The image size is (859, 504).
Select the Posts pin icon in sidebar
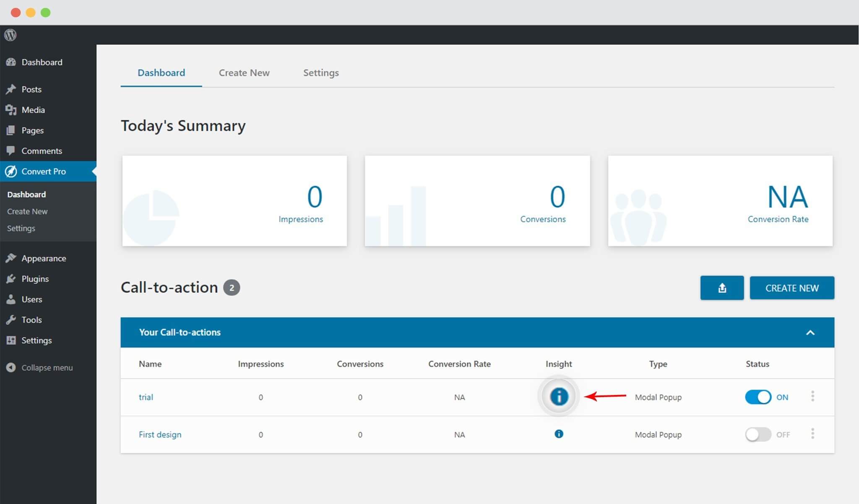tap(11, 89)
